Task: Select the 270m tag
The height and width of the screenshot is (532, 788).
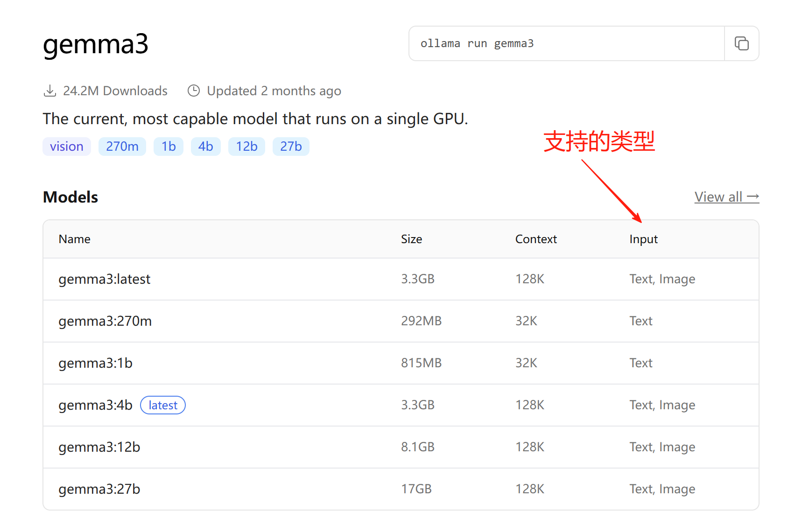Action: click(122, 147)
